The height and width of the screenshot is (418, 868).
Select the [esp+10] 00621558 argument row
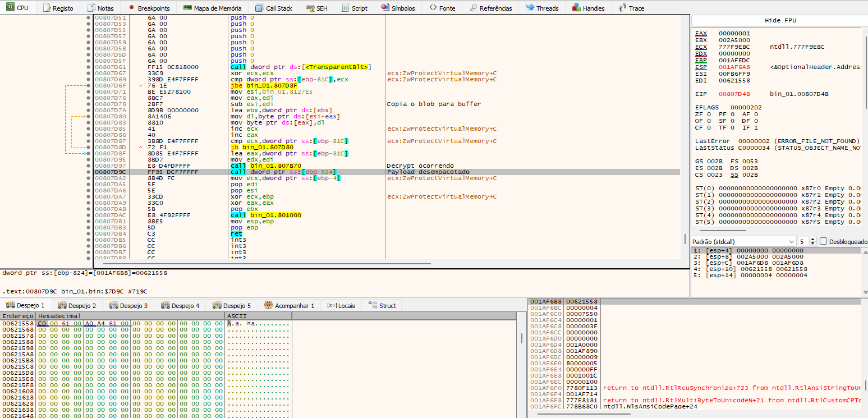pyautogui.click(x=775, y=269)
